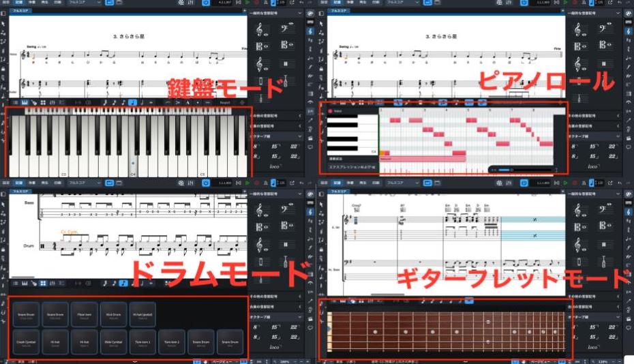This screenshot has height=364, width=634.
Task: Expand その他の音部記号 section in keyboard-mode window
Action: pyautogui.click(x=276, y=116)
